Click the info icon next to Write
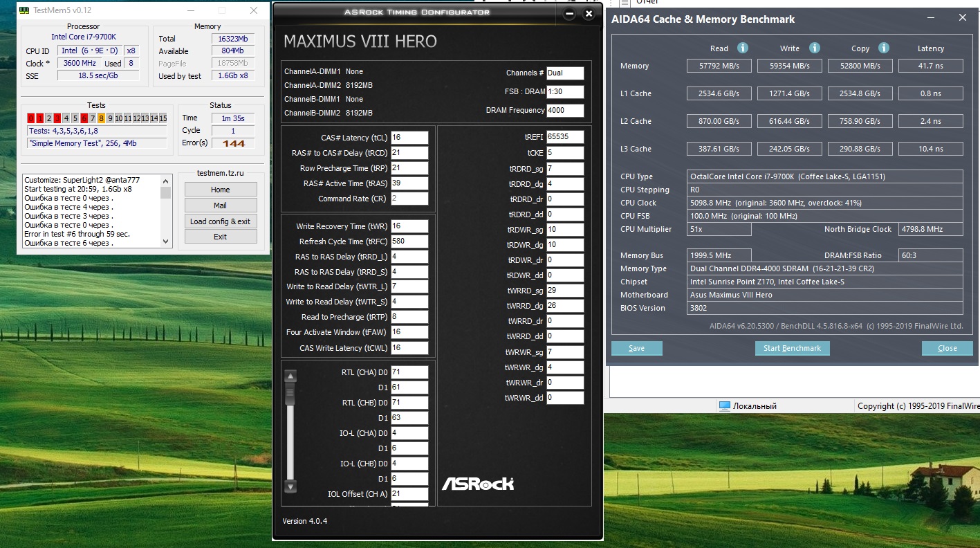Viewport: 980px width, 548px height. 815,48
